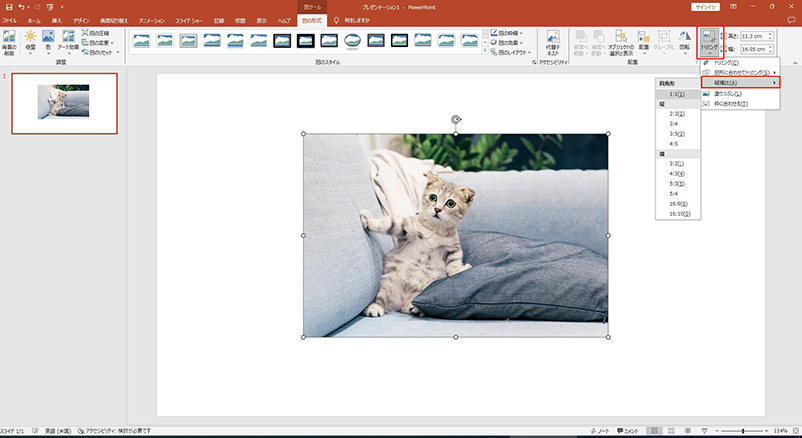The image size is (802, 438).
Task: Select the slide 1 thumbnail
Action: point(64,103)
